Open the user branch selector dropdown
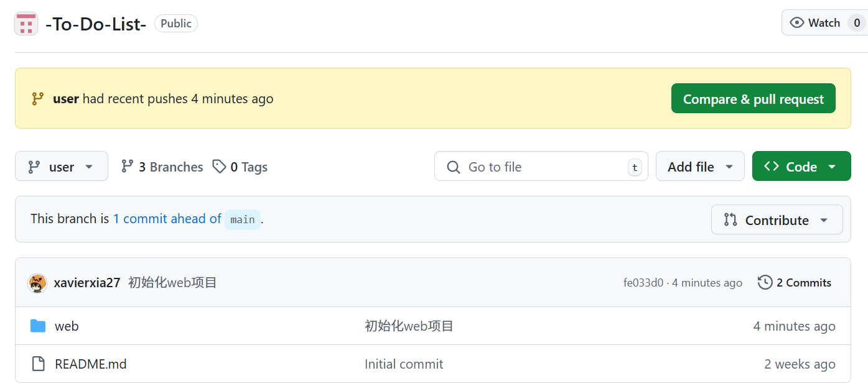Screen dimensions: 868x386 tap(62, 167)
